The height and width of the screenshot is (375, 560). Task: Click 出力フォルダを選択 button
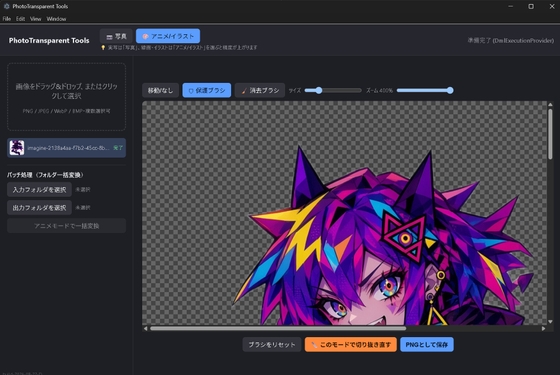pos(39,208)
